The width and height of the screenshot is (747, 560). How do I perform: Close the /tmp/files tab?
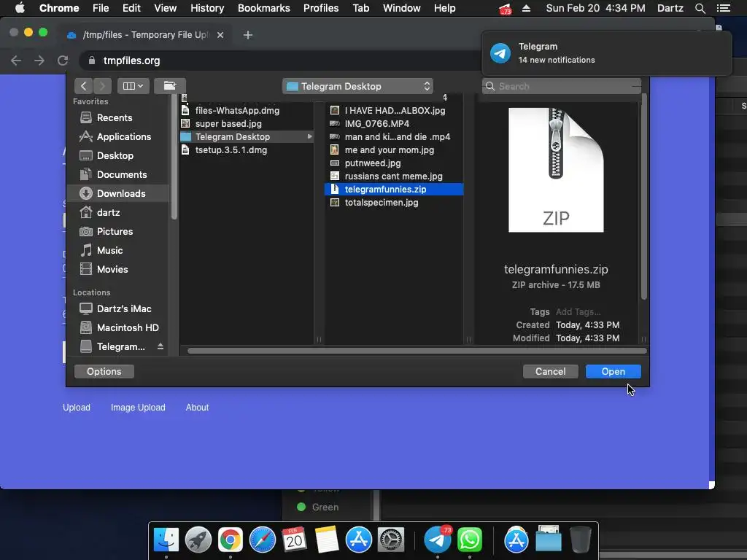pos(220,35)
